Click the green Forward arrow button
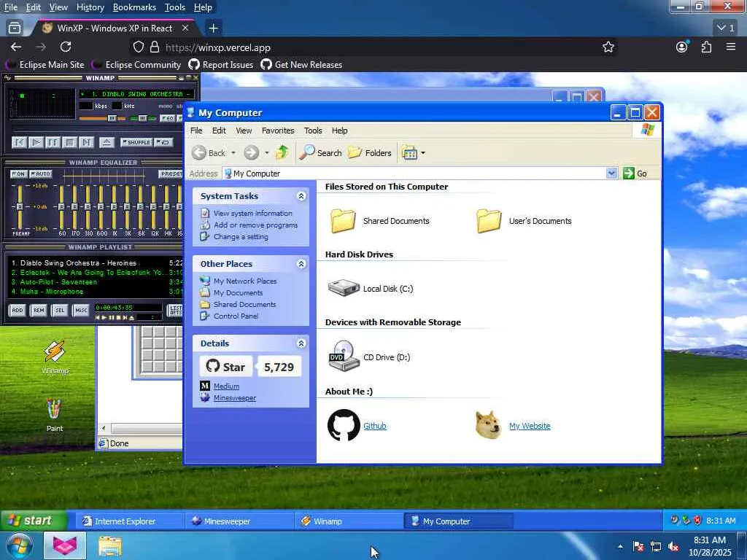747x560 pixels. tap(251, 153)
